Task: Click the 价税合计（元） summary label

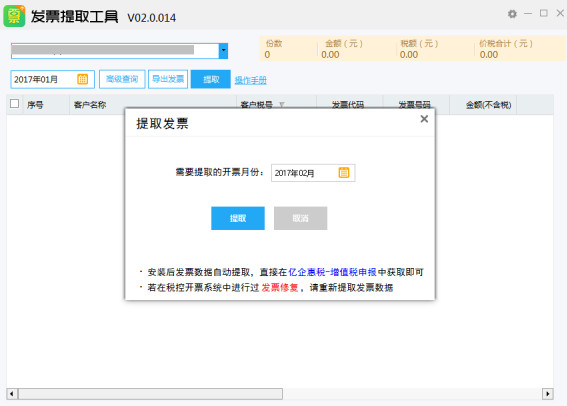Action: 506,44
